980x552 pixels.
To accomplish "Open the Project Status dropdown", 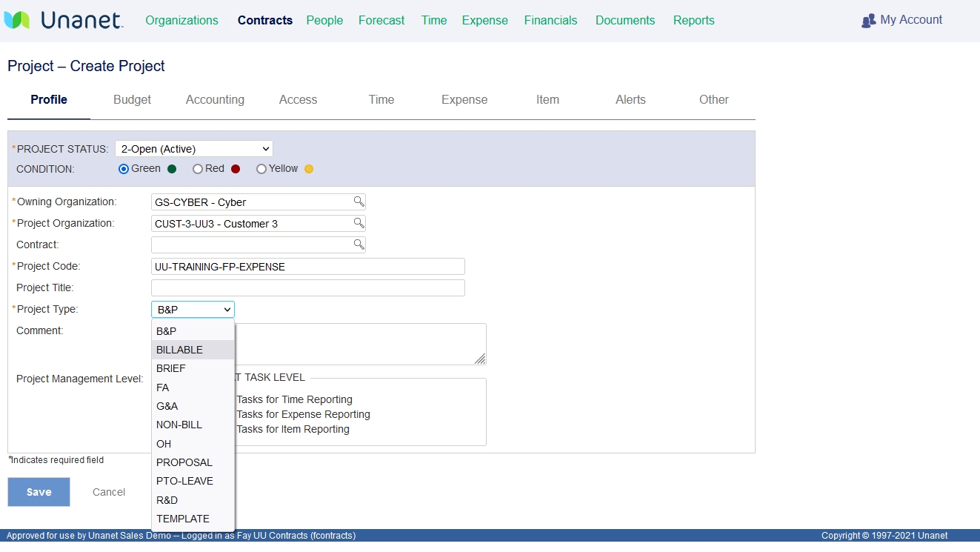I will (x=194, y=149).
